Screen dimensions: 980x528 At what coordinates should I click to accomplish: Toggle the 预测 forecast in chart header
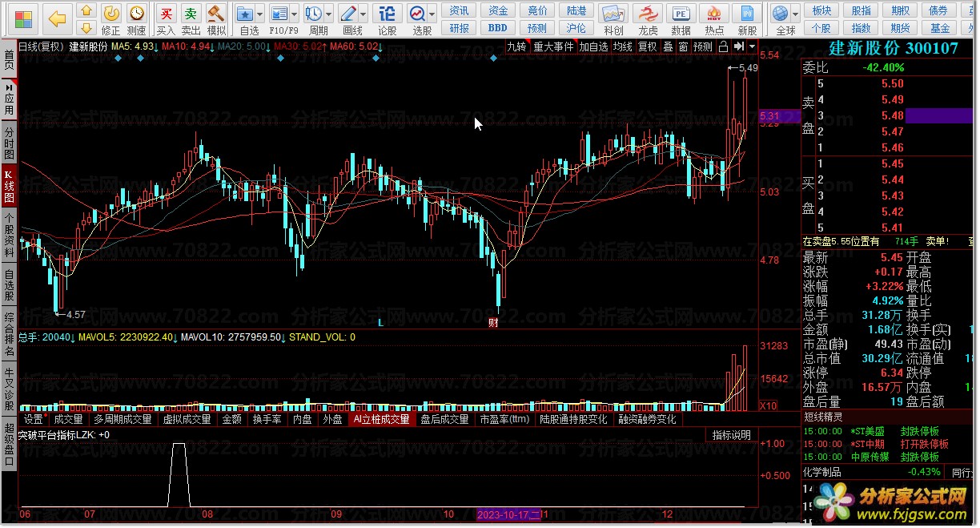click(703, 46)
